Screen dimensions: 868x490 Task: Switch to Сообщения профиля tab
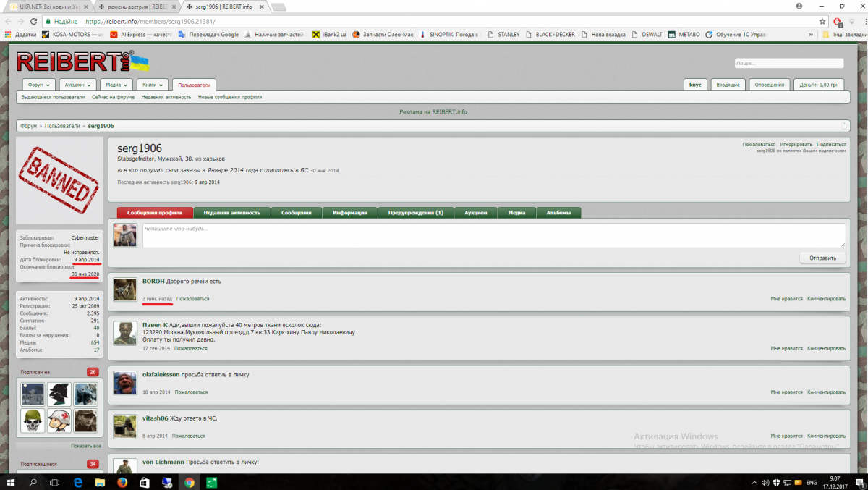tap(155, 213)
